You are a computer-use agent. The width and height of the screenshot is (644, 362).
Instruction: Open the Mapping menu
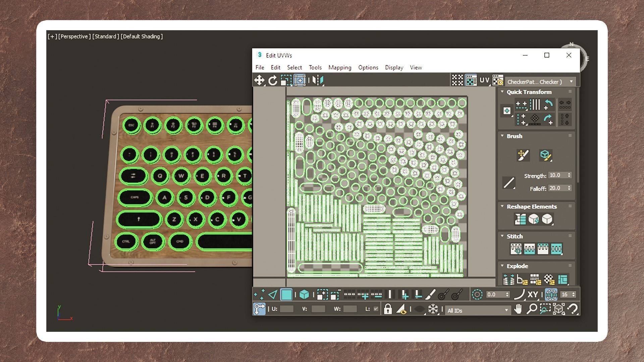pos(339,67)
